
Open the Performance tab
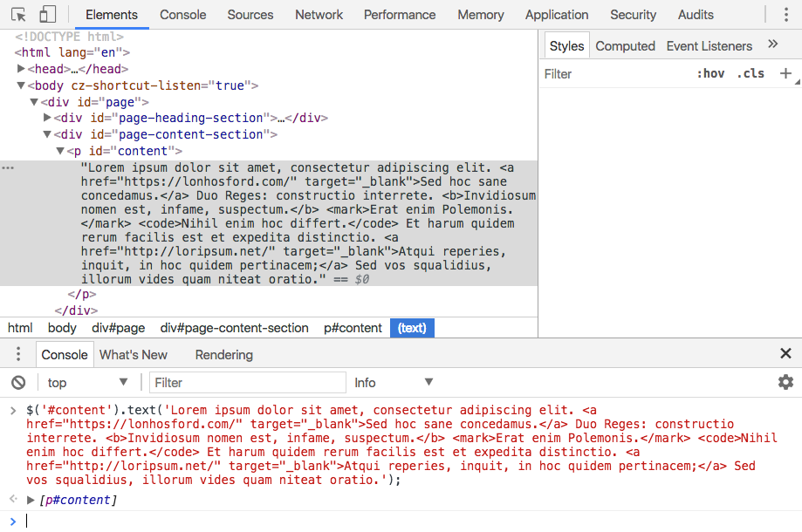(x=400, y=15)
